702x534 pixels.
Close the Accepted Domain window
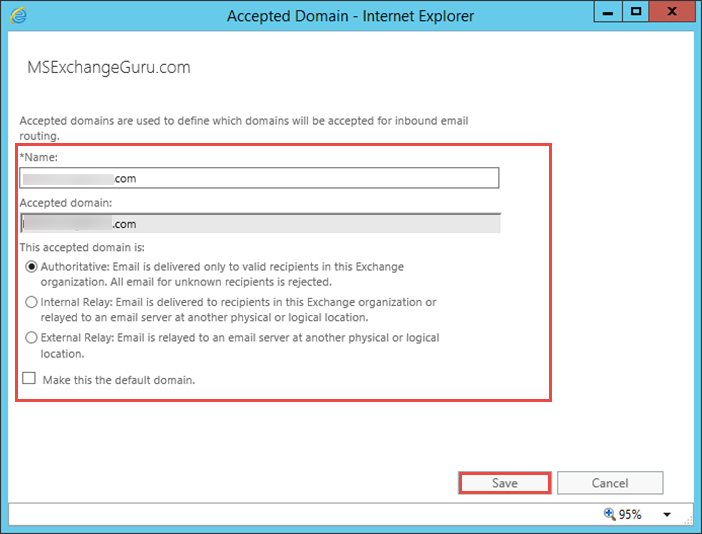tap(675, 14)
